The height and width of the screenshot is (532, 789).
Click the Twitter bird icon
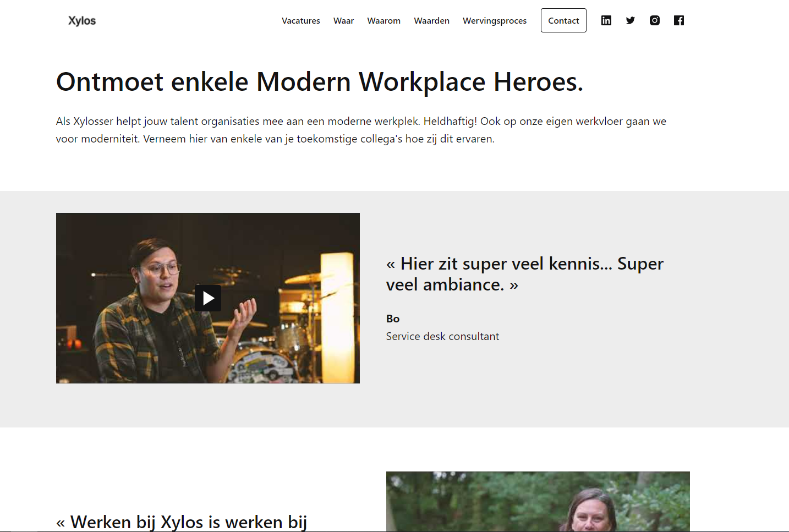tap(630, 20)
